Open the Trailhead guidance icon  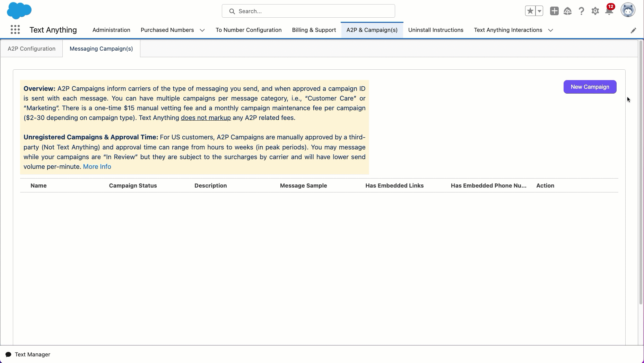click(567, 11)
